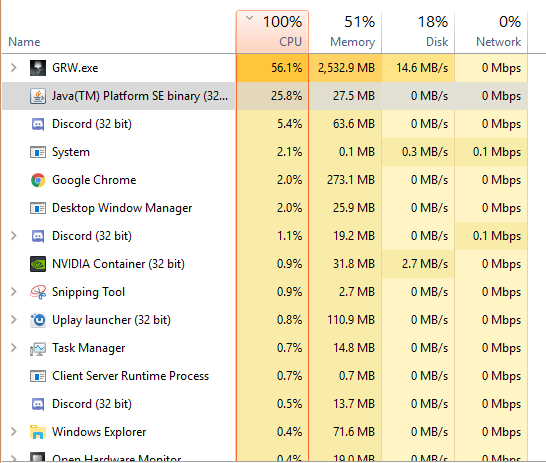Click the 5.4% CPU value for Discord
Image resolution: width=546 pixels, height=463 pixels.
(x=289, y=124)
